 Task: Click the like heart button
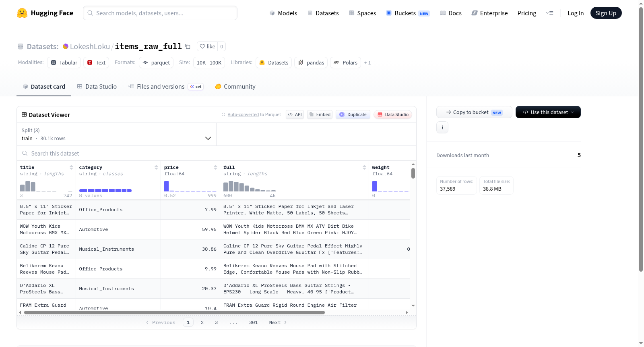tap(207, 46)
